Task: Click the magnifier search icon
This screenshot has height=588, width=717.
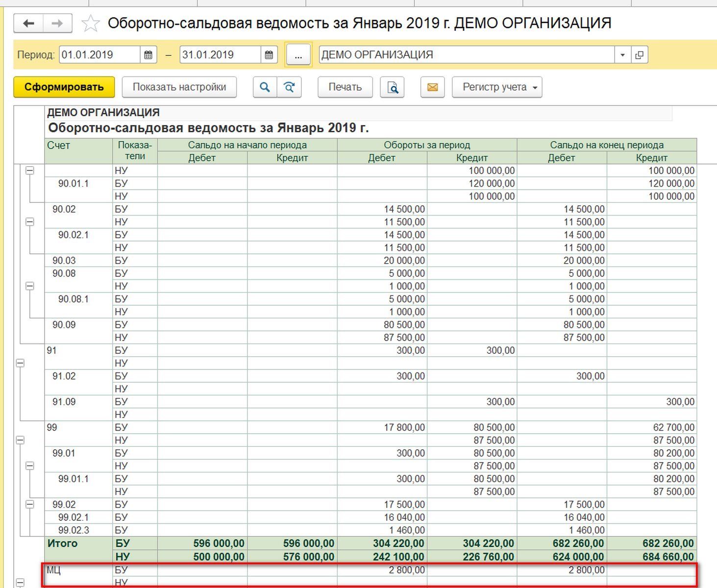Action: click(x=265, y=87)
